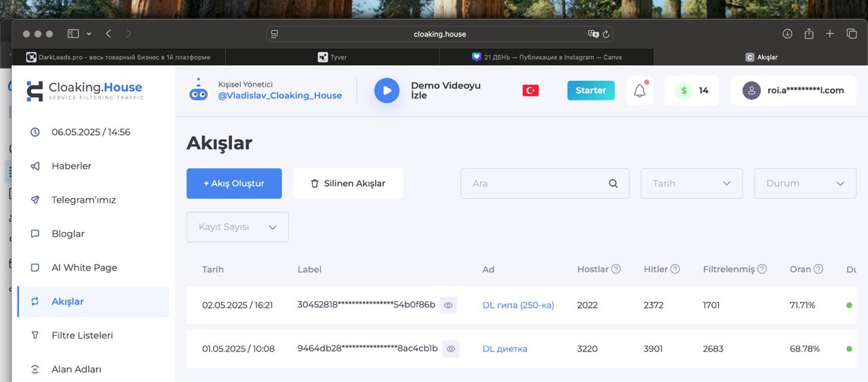Click the clock icon by date
868x382 pixels.
(x=35, y=132)
